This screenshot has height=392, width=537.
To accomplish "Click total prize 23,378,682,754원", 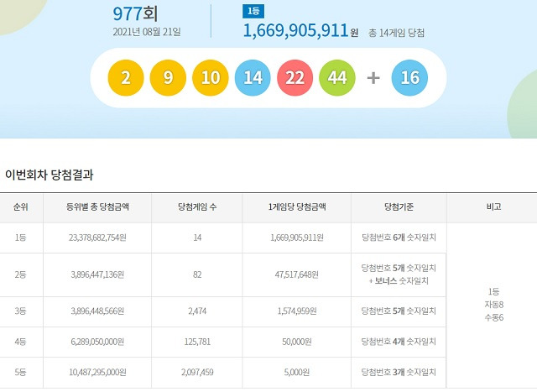I will click(97, 238).
